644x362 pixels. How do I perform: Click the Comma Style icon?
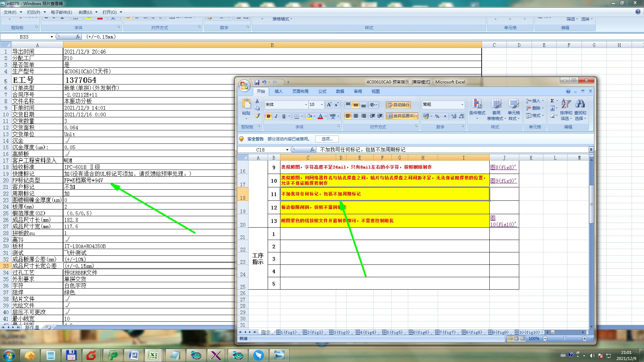pyautogui.click(x=445, y=116)
